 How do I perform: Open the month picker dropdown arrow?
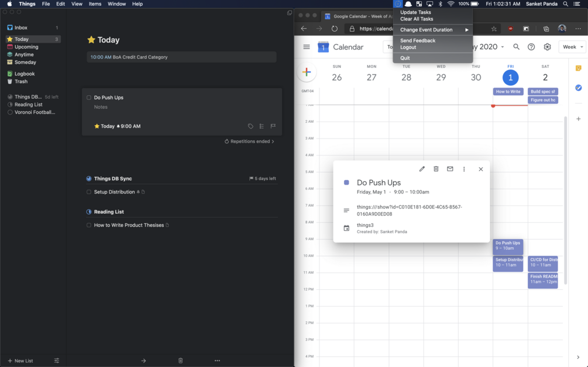tap(503, 47)
